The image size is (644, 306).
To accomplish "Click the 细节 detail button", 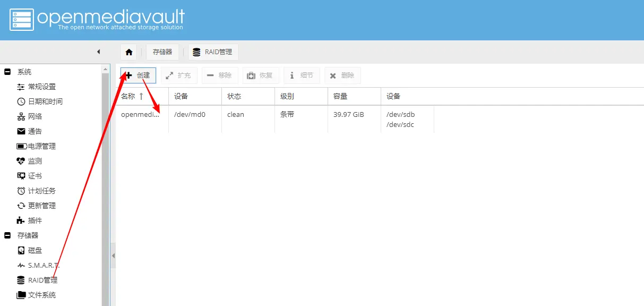I will click(x=302, y=75).
